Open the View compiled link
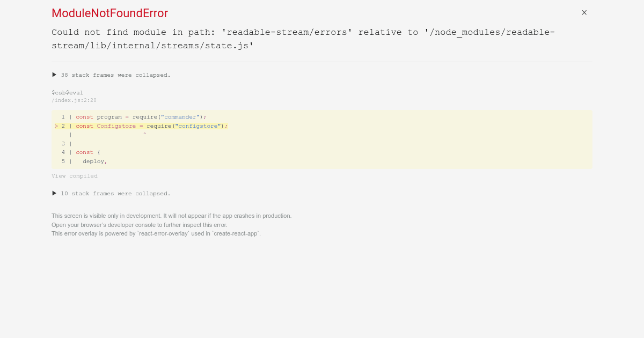This screenshot has height=338, width=644. tap(74, 175)
